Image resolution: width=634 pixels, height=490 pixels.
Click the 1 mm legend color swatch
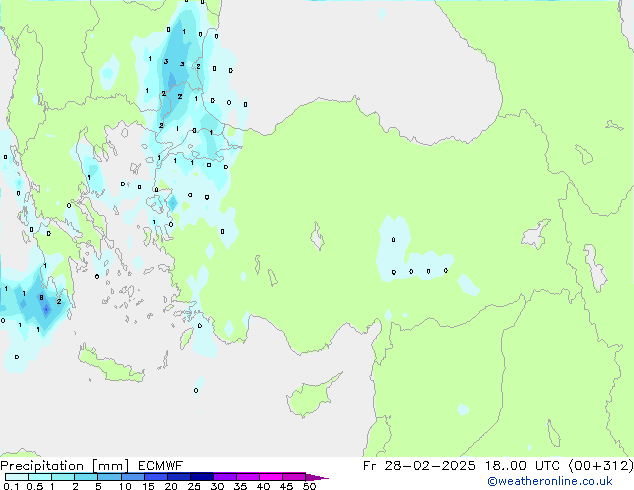pyautogui.click(x=63, y=477)
